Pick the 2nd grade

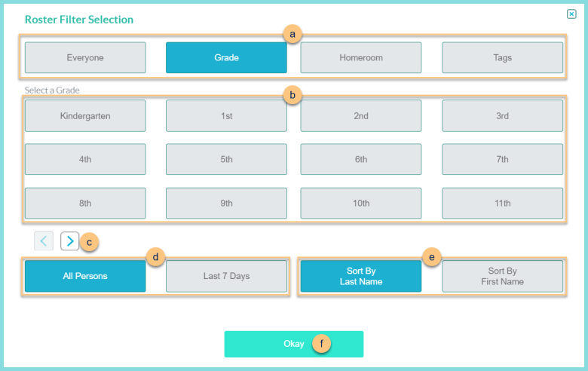(x=361, y=115)
